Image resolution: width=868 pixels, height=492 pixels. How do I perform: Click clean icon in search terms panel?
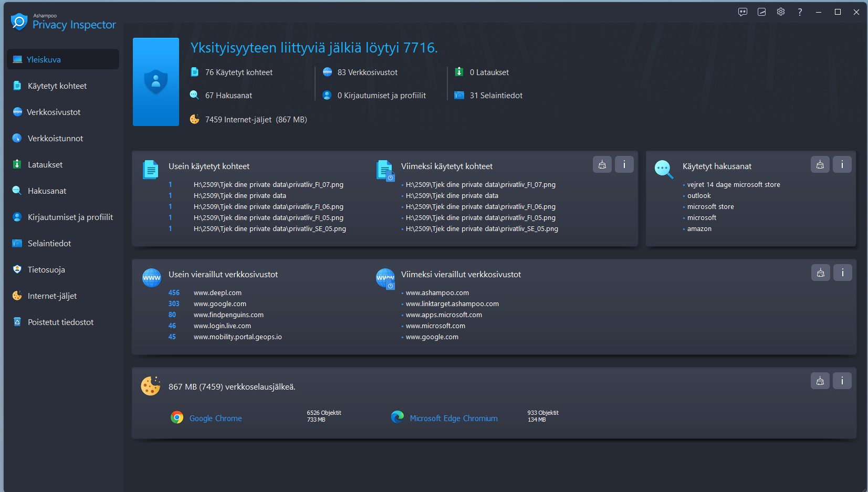pos(820,165)
